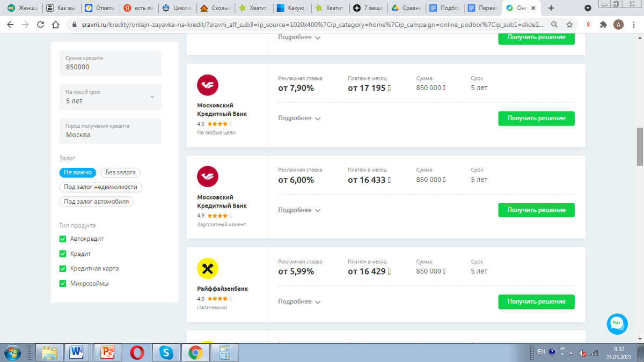Click the page vertical scrollbar thumb
644x362 pixels.
(x=639, y=147)
